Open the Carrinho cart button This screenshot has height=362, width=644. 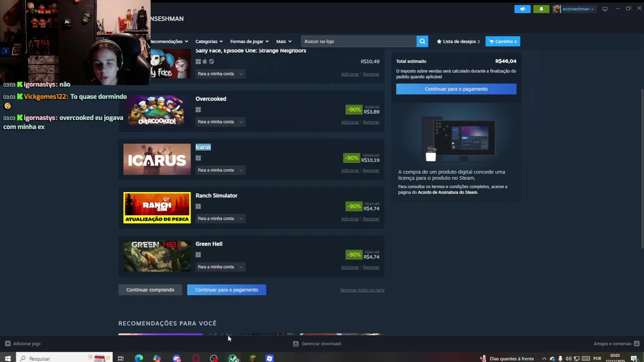point(503,41)
